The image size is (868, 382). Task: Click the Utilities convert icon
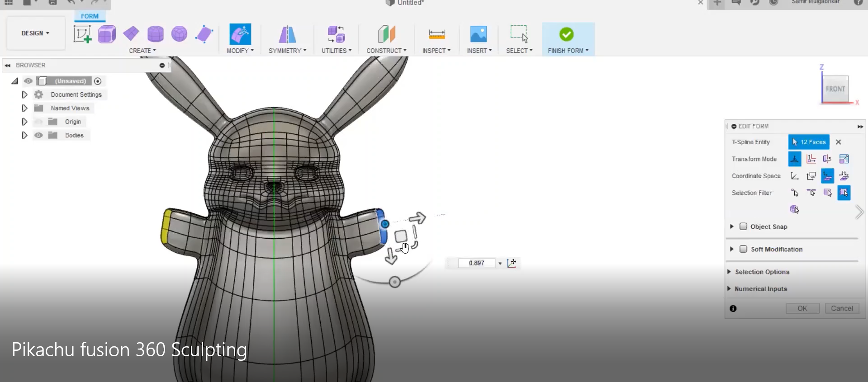click(337, 34)
